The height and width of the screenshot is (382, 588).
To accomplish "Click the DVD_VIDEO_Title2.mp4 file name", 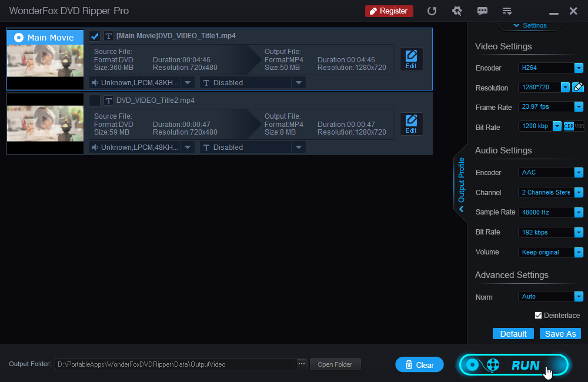I will pyautogui.click(x=155, y=100).
